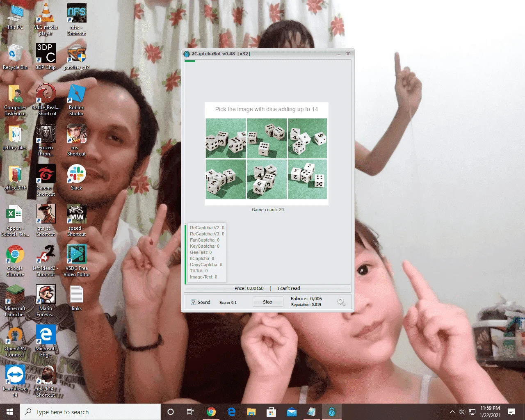The image size is (525, 420).
Task: Open the Windows Start menu
Action: point(10,412)
